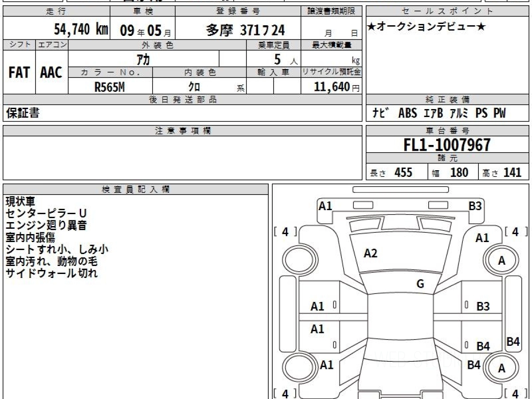Click the color number R565M
The width and height of the screenshot is (532, 399).
pos(110,87)
